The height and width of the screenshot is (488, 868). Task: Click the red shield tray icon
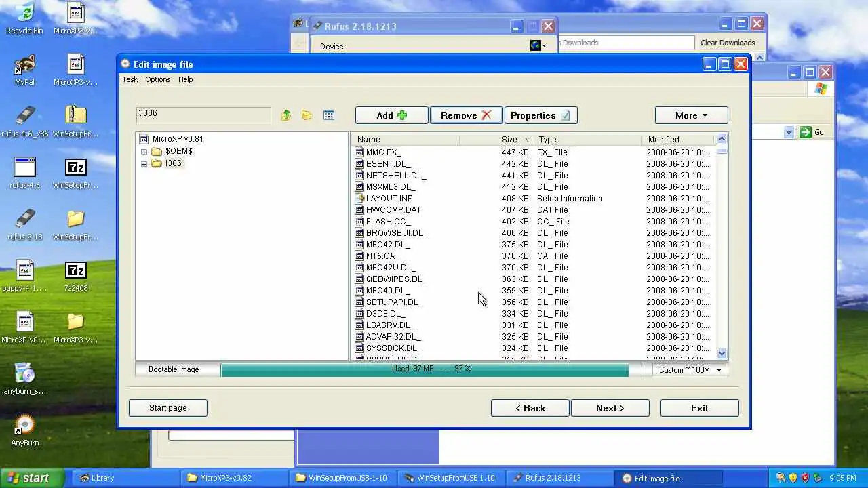pos(805,478)
